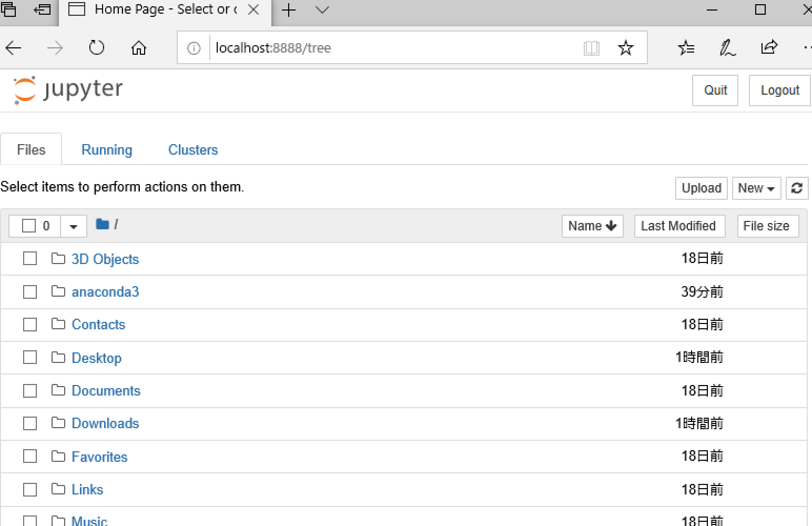Expand the New dropdown menu
This screenshot has width=812, height=526.
(756, 188)
